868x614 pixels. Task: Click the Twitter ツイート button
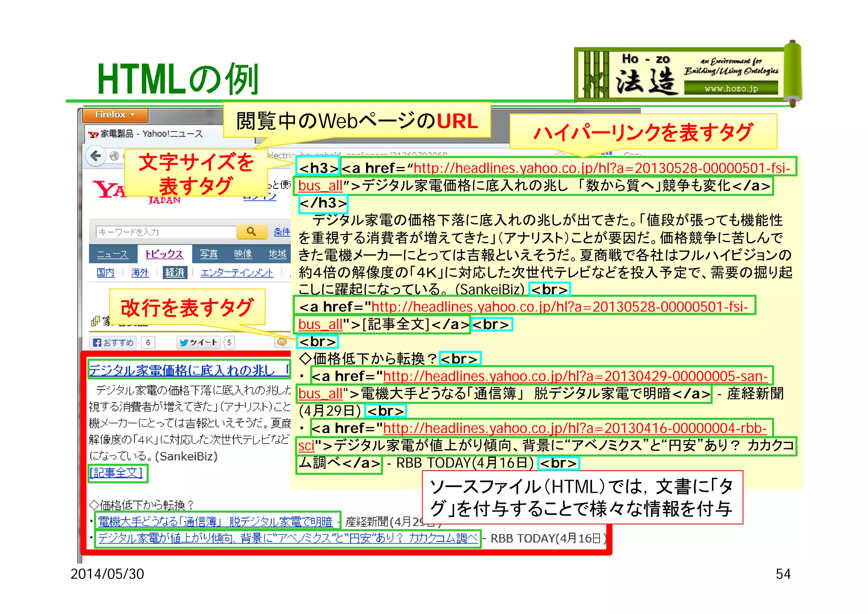coord(199,343)
